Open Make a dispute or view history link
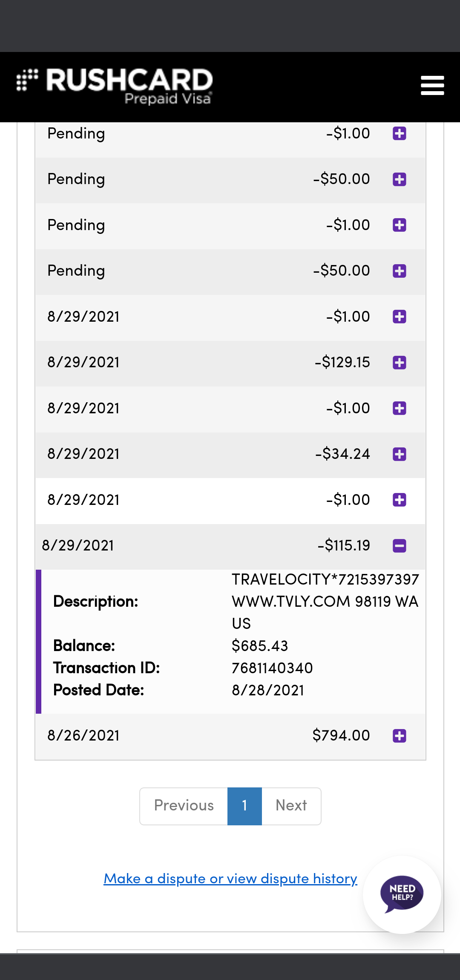 tap(230, 879)
